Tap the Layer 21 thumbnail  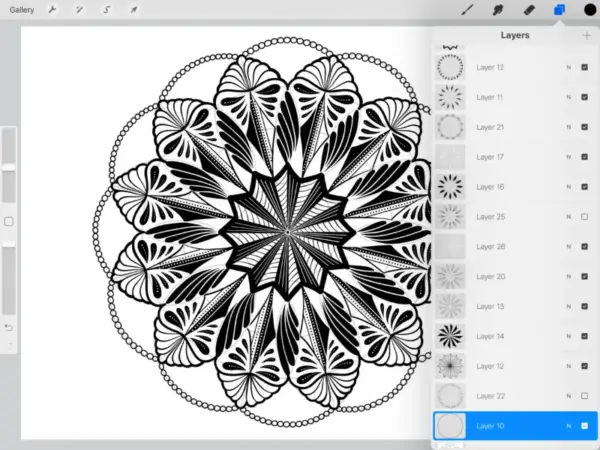pyautogui.click(x=450, y=127)
